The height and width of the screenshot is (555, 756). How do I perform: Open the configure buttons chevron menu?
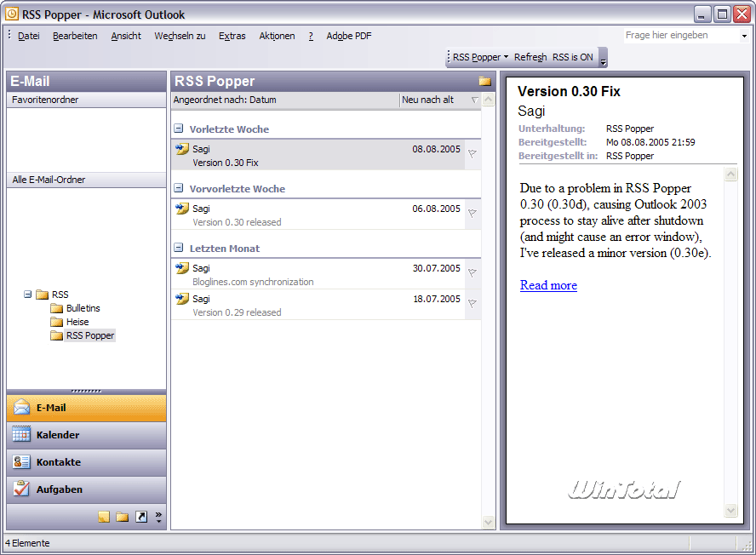tap(158, 517)
